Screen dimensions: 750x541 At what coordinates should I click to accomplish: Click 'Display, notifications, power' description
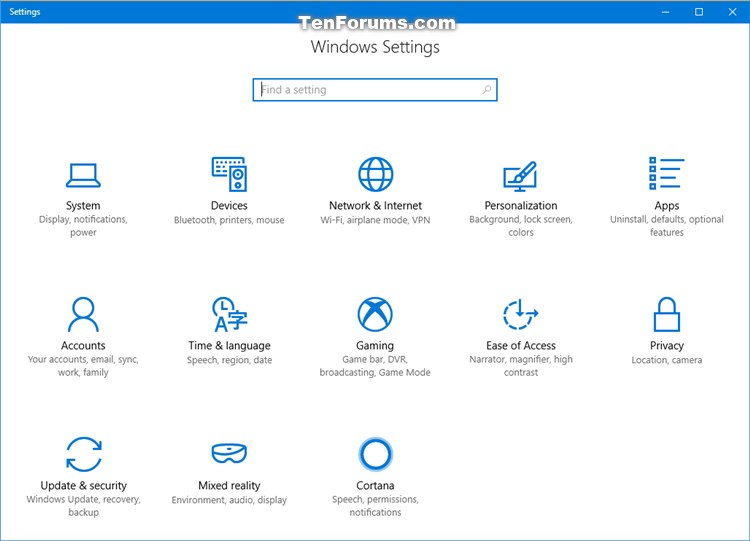coord(83,226)
